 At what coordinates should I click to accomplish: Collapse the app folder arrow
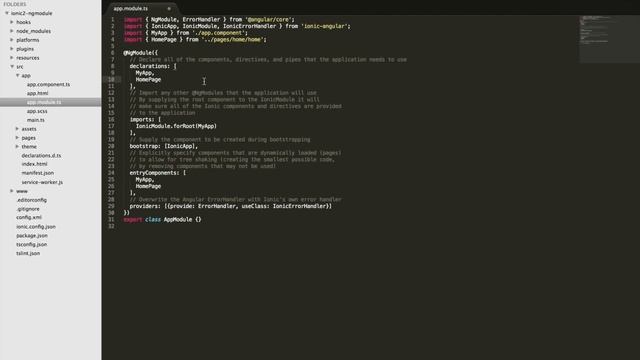click(18, 76)
